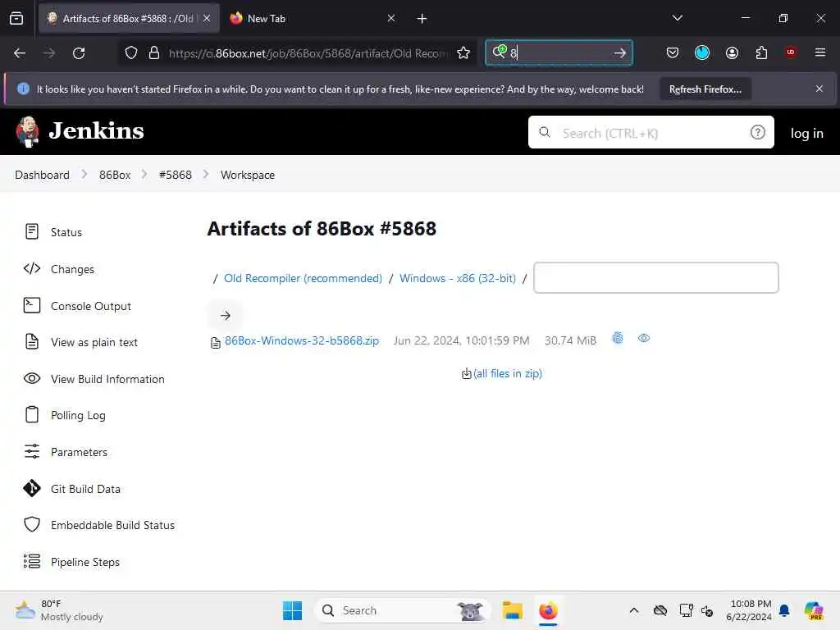Close the New Tab tab
This screenshot has width=840, height=630.
coord(391,18)
